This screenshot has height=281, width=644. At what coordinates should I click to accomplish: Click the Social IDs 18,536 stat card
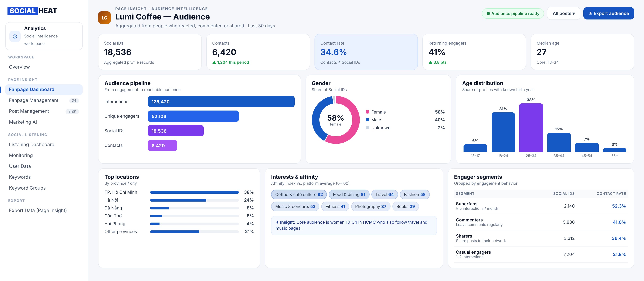coord(150,52)
